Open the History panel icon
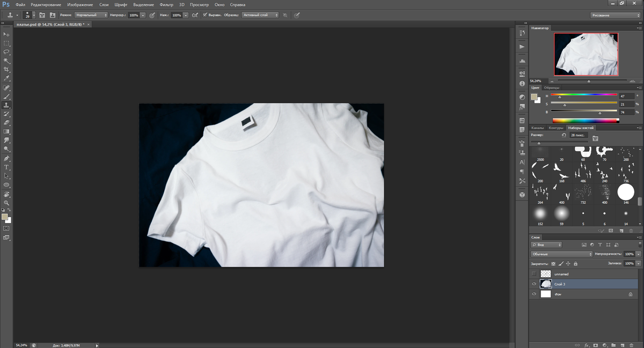Screen dimensions: 644x348 click(x=522, y=33)
